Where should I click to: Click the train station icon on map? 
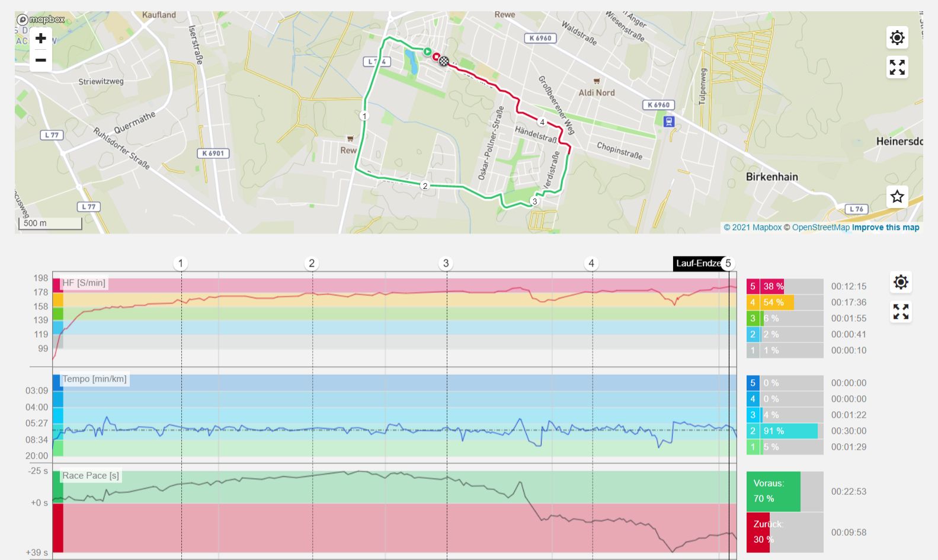click(669, 121)
